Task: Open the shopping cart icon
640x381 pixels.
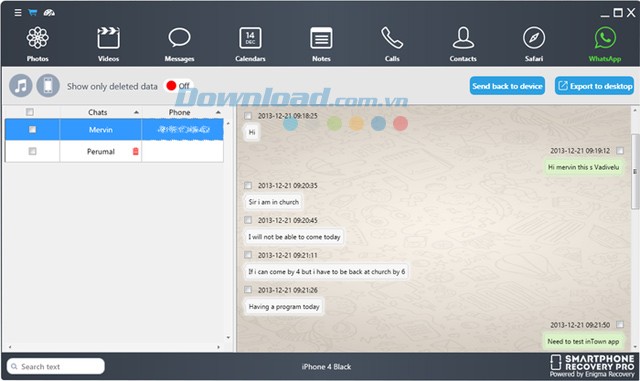Action: tap(33, 13)
